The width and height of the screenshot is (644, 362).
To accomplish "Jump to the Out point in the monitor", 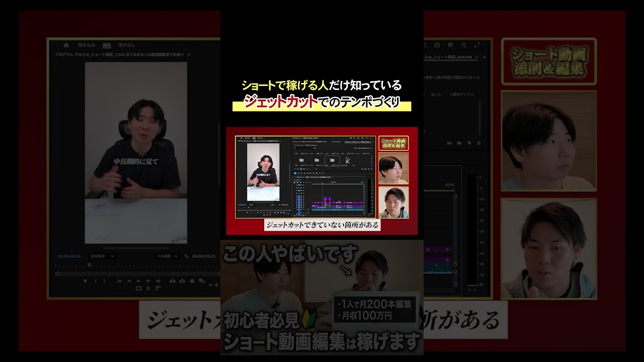I will point(158,281).
